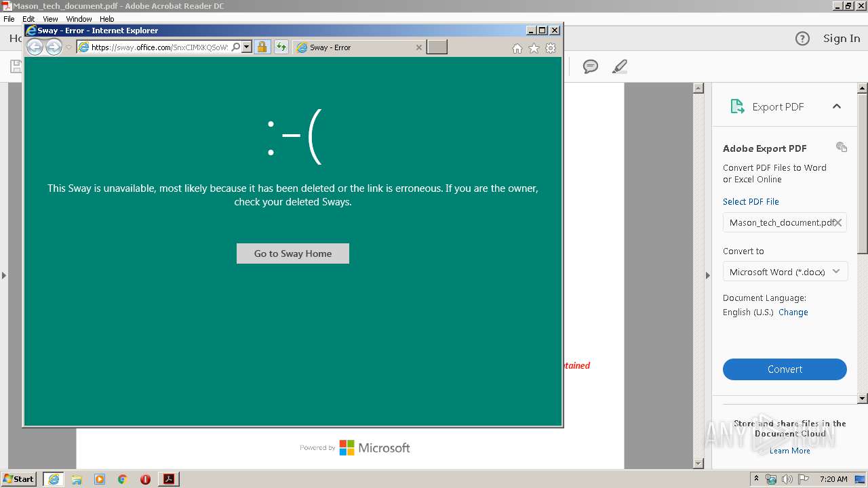
Task: Open a new tab in Internet Explorer
Action: tap(437, 47)
